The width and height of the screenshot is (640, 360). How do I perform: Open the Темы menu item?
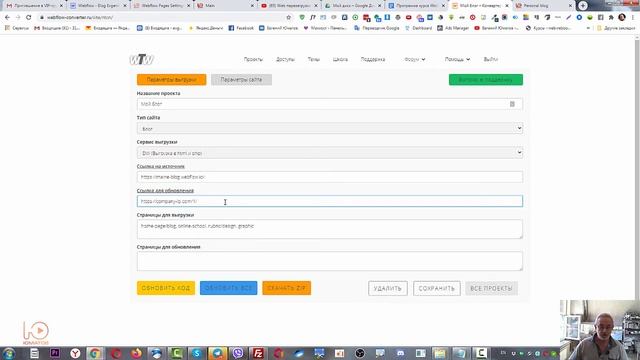point(313,59)
